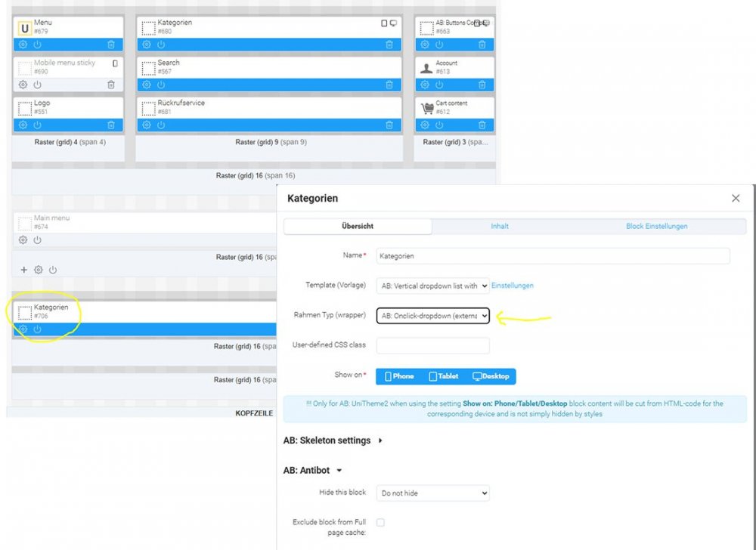756x550 pixels.
Task: Open settings gear of Menu block #679
Action: pos(23,45)
